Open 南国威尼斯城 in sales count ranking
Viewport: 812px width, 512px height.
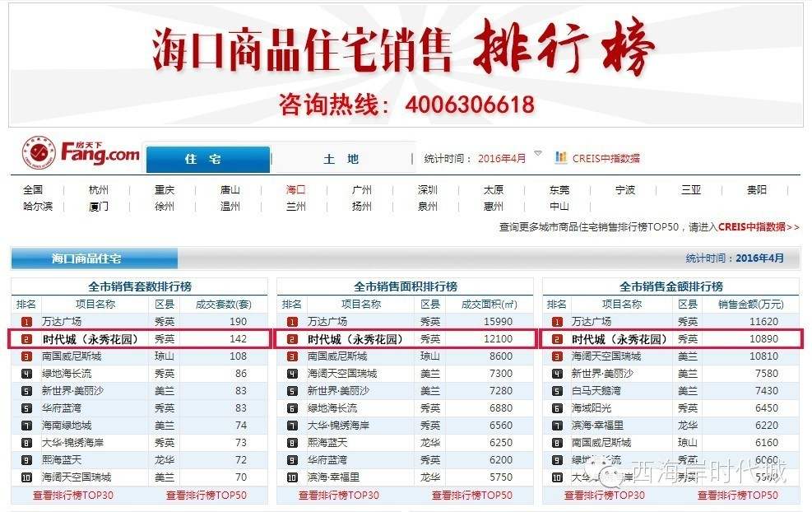tap(72, 356)
